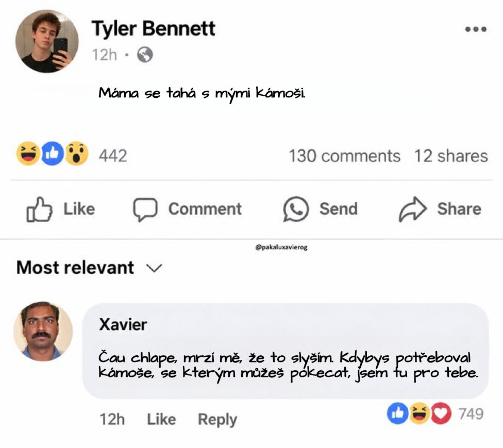This screenshot has height=448, width=503.
Task: Click the heart reaction on Xavier's comment
Action: [x=441, y=413]
